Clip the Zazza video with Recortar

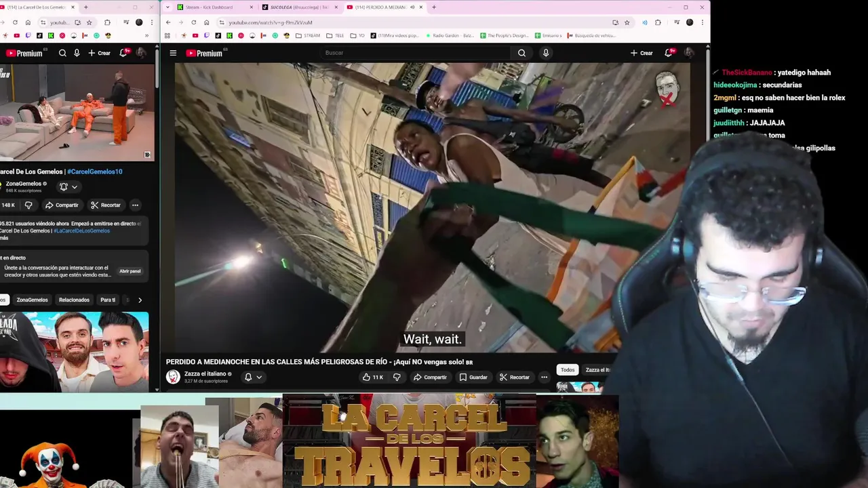(514, 377)
